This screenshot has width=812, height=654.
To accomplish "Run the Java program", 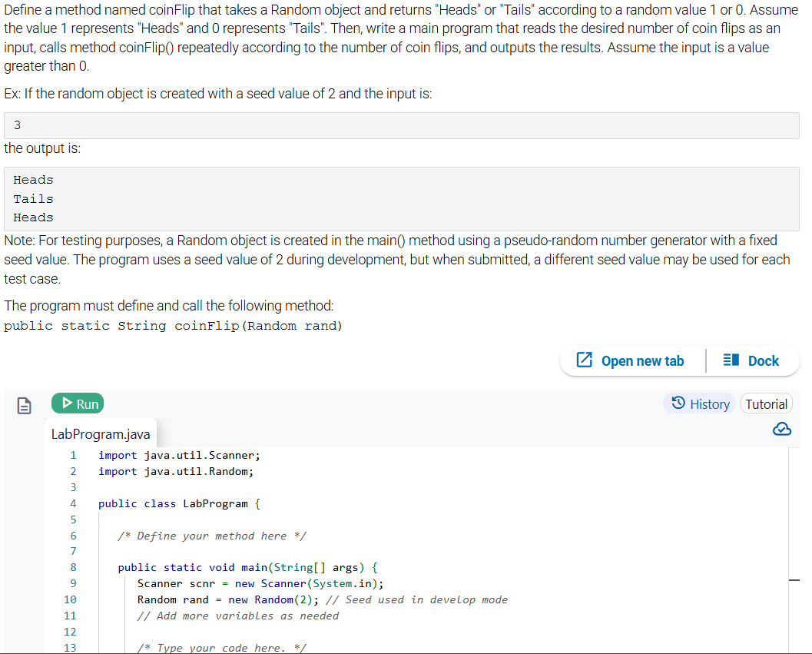I will [x=77, y=403].
